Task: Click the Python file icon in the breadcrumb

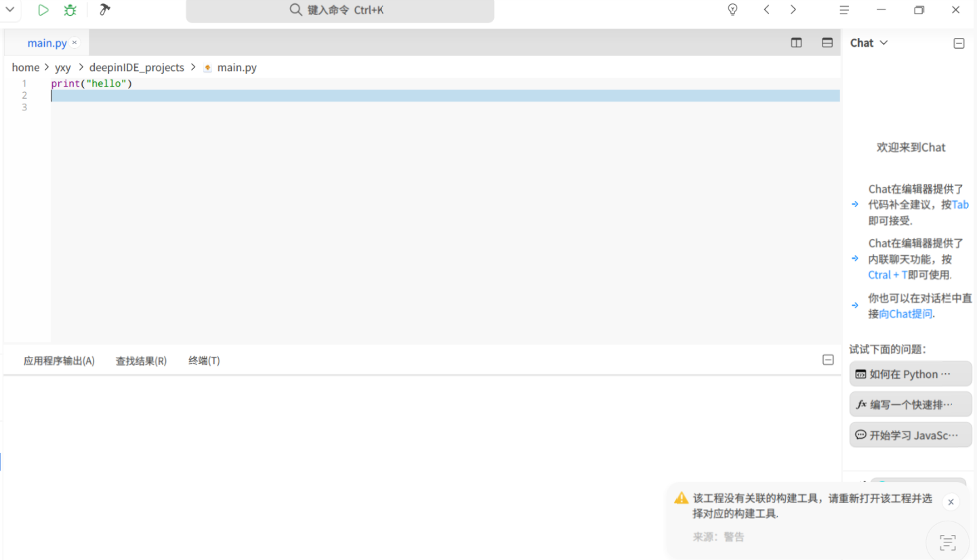Action: click(x=208, y=68)
